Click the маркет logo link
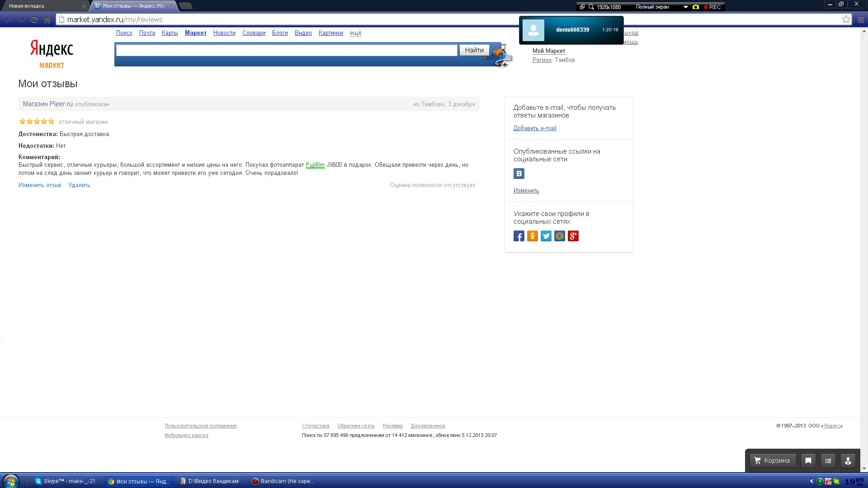The image size is (868, 488). (52, 65)
